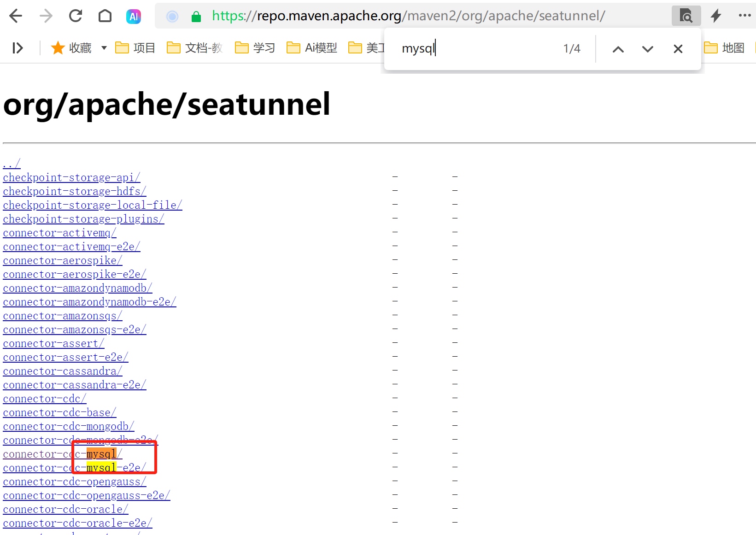Open the 学习 bookmarks folder

[254, 47]
